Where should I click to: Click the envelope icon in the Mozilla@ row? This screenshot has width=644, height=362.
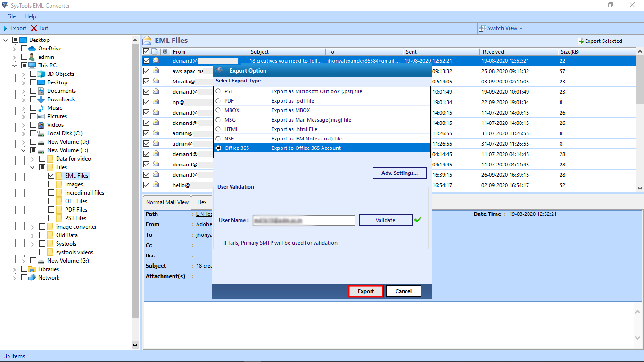[156, 81]
